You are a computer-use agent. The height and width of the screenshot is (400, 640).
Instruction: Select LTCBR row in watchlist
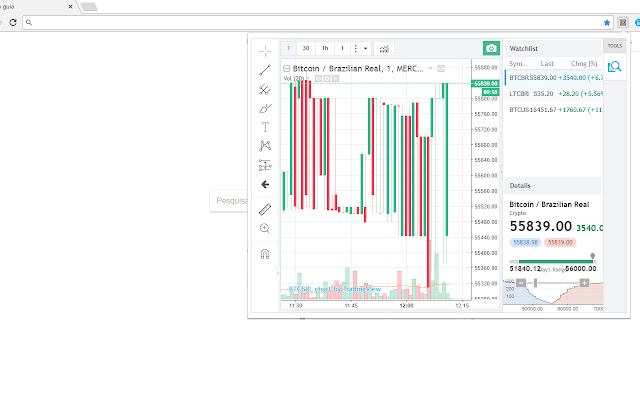tap(554, 93)
